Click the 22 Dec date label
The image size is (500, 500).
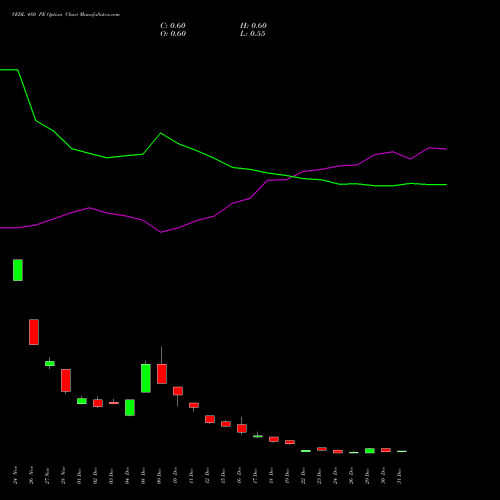[303, 476]
